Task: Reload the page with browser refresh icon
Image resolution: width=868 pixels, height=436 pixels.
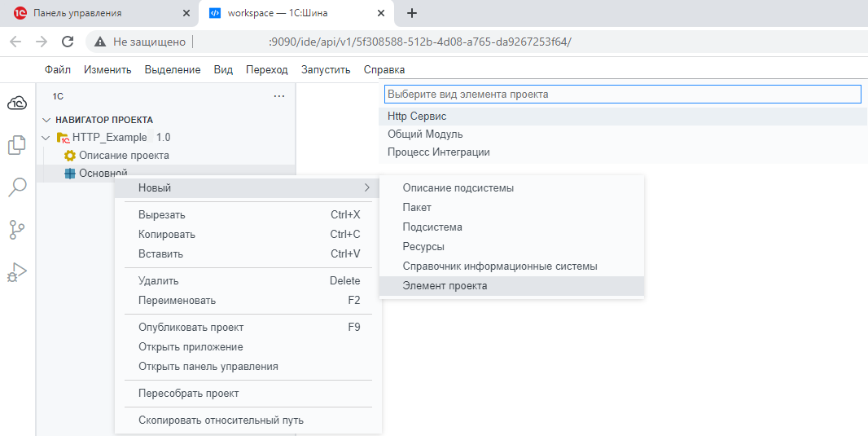Action: (x=68, y=42)
